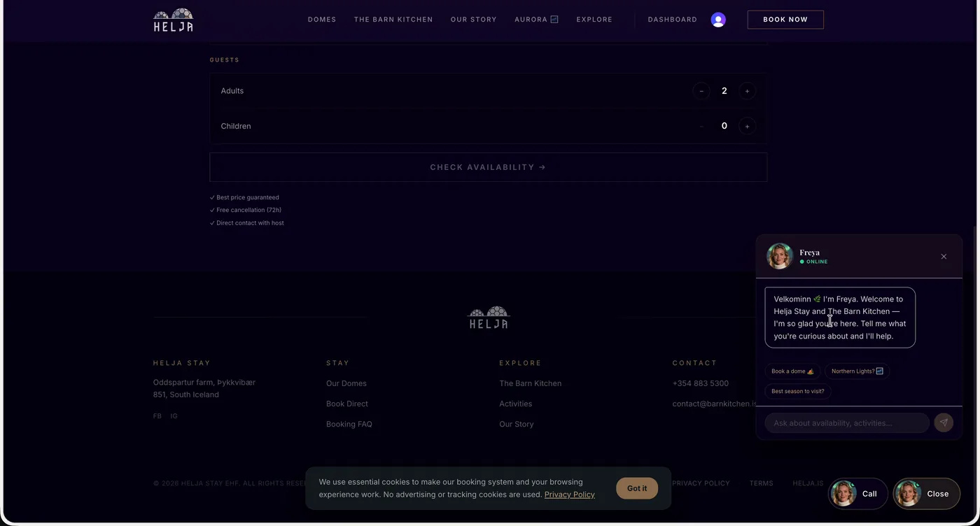Open The Barn Kitchen footer link

click(x=531, y=383)
